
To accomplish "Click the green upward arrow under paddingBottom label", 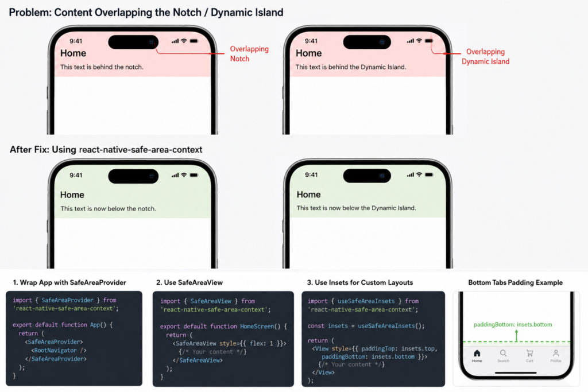I will click(x=516, y=335).
